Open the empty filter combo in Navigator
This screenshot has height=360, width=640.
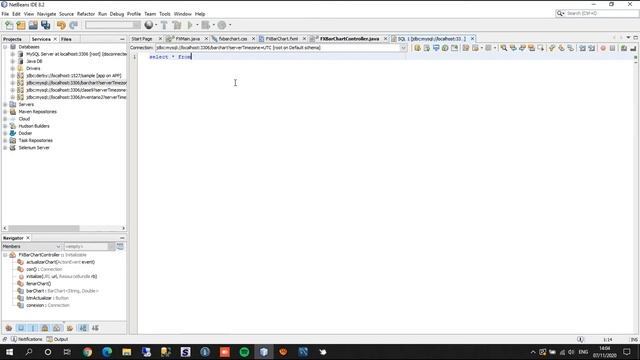click(89, 247)
